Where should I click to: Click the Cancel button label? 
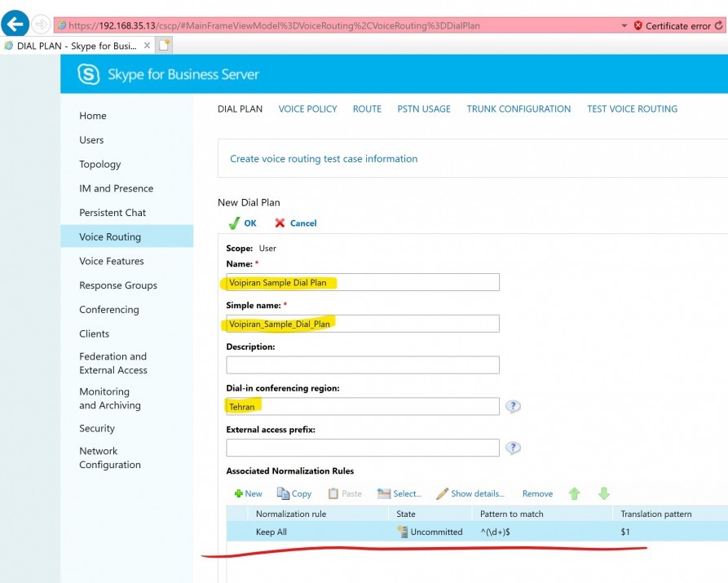coord(303,223)
